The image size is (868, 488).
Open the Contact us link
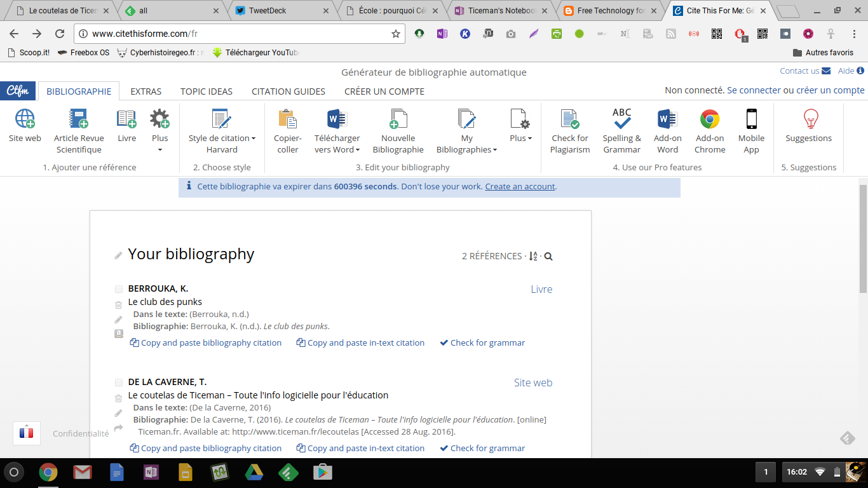(805, 71)
